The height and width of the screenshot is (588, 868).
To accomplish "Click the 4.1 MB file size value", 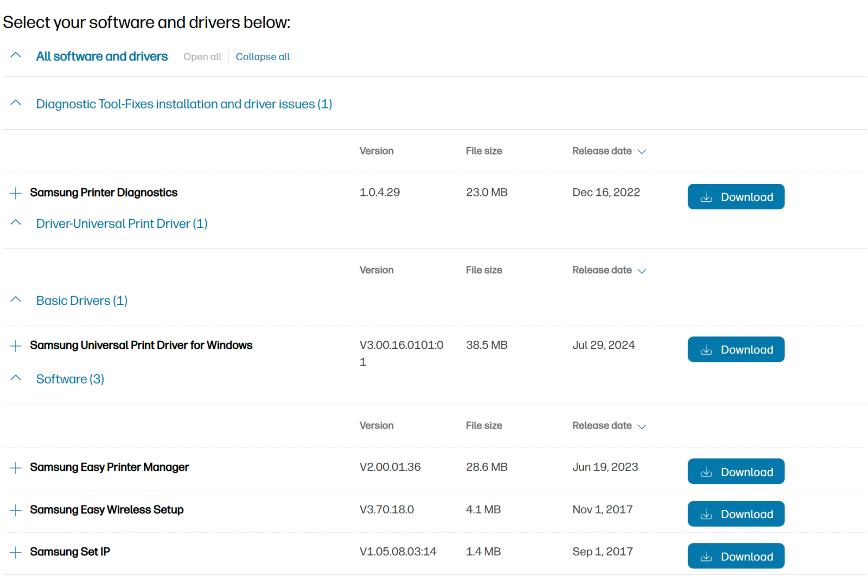I will point(483,509).
